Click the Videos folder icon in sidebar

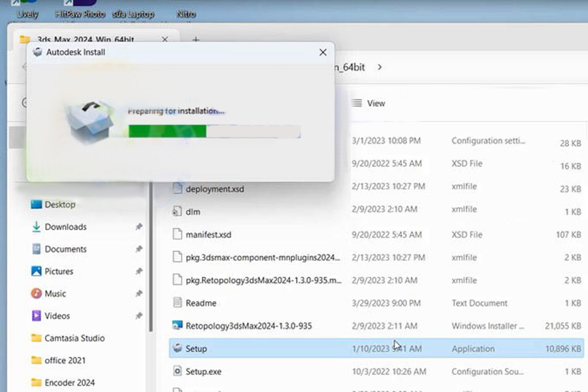click(x=37, y=316)
